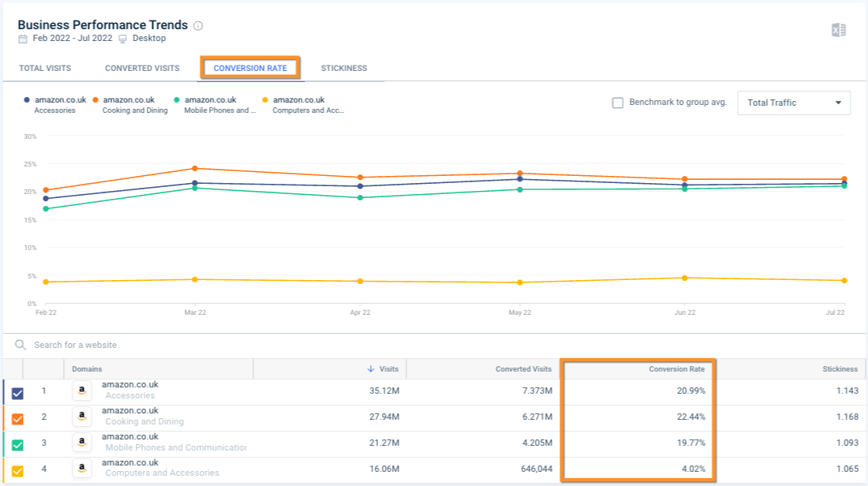Click the search magnifier icon
Image resolution: width=868 pixels, height=486 pixels.
click(x=21, y=345)
